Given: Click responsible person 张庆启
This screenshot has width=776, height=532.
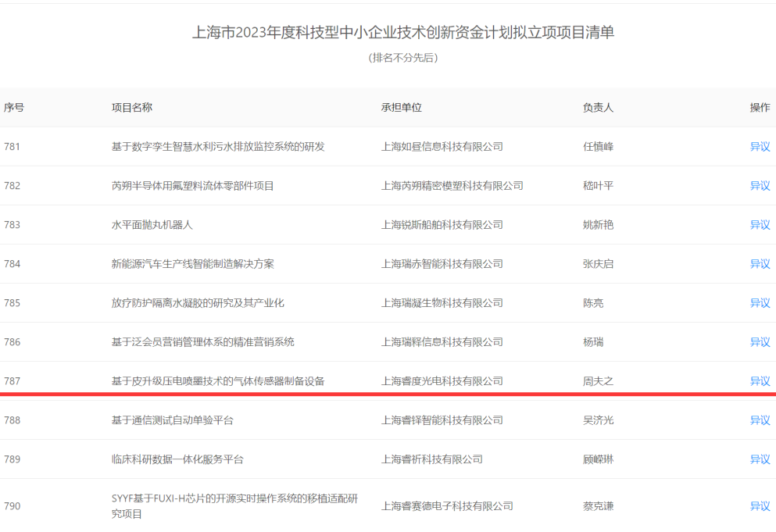Looking at the screenshot, I should point(598,264).
